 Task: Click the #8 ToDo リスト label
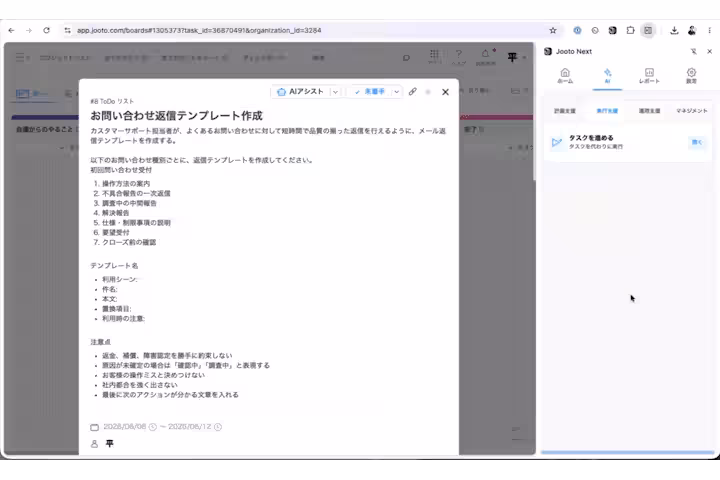coord(112,101)
